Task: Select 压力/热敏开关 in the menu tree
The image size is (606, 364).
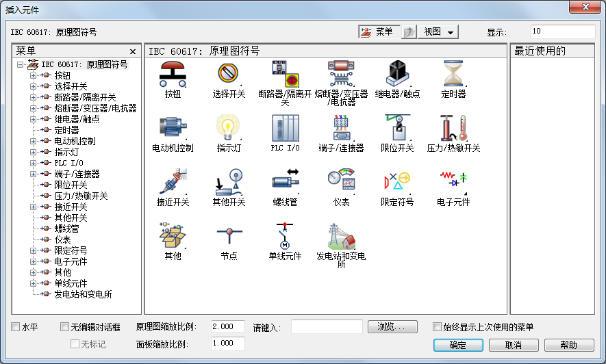Action: [x=81, y=196]
